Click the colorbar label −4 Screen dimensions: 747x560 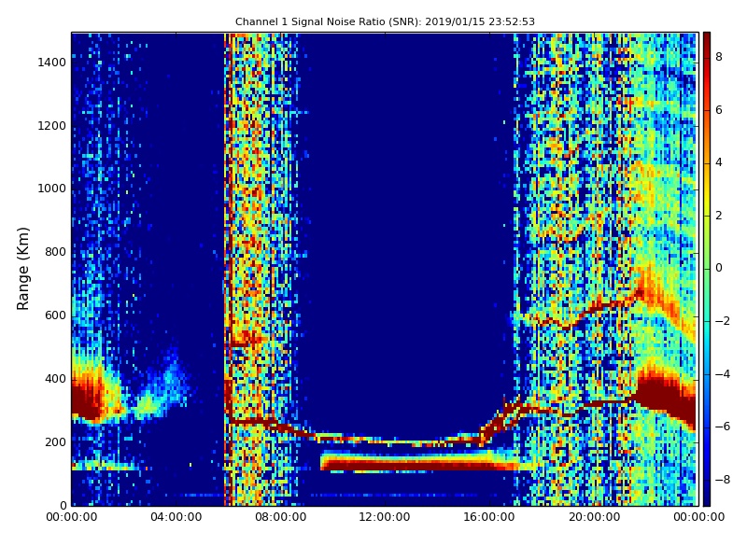click(x=723, y=374)
